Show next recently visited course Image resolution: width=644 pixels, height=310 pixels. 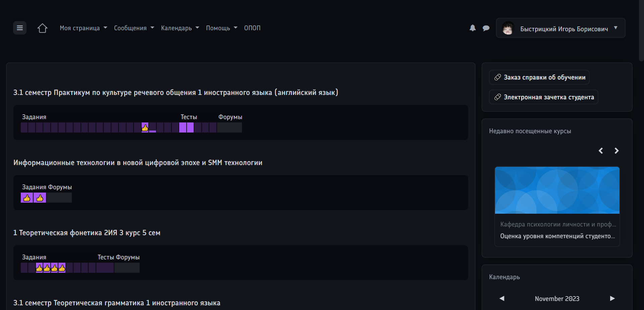coord(616,151)
